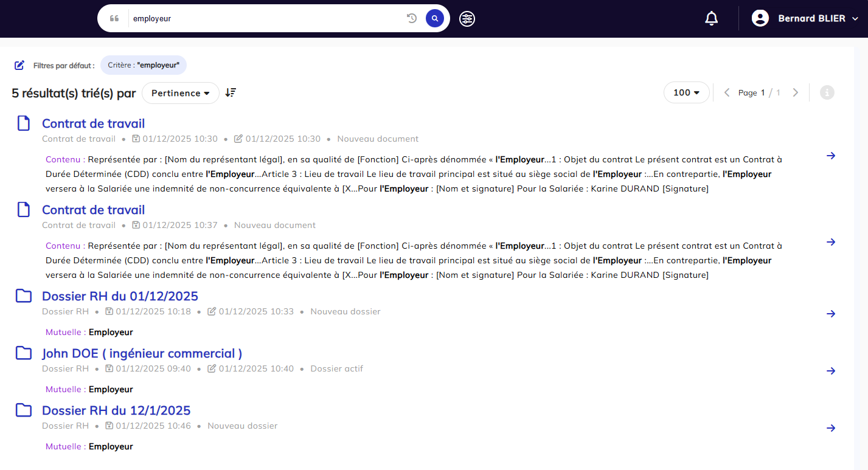Toggle the sort order direction icon
Image resolution: width=868 pixels, height=470 pixels.
pos(231,92)
